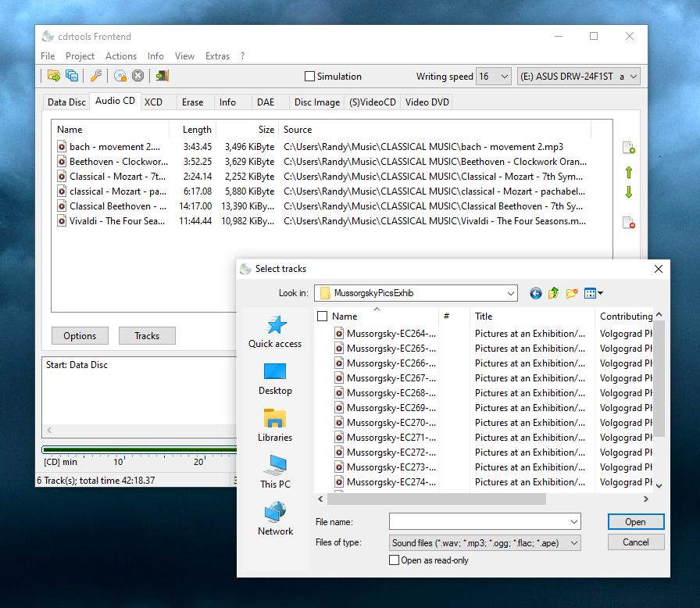Screen dimensions: 700x608
Task: Open This PC in the places bar
Action: [275, 472]
